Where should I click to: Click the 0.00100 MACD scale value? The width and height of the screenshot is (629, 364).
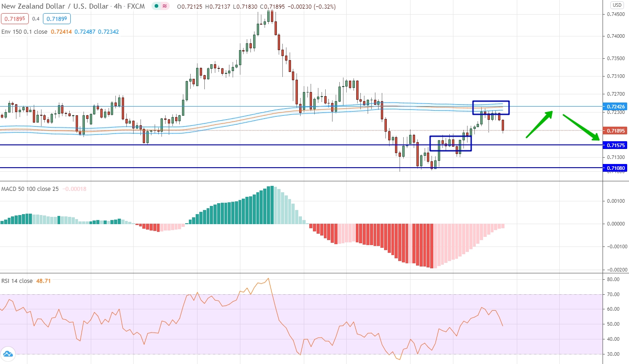pos(616,200)
